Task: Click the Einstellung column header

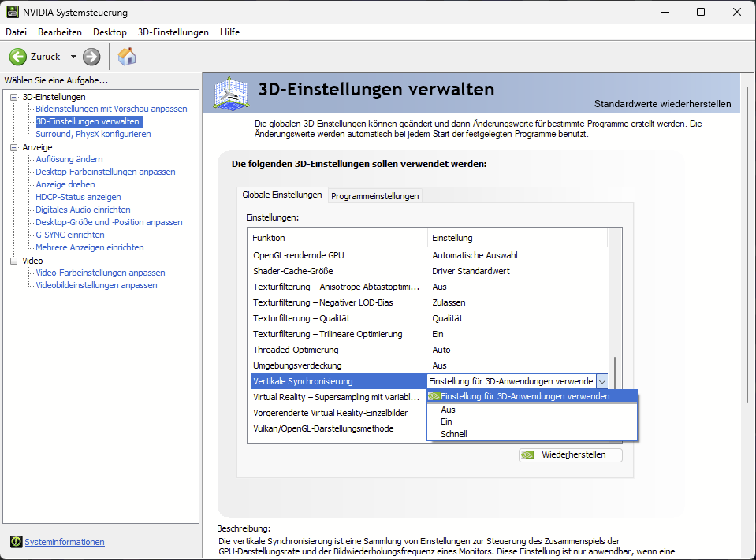Action: point(517,238)
